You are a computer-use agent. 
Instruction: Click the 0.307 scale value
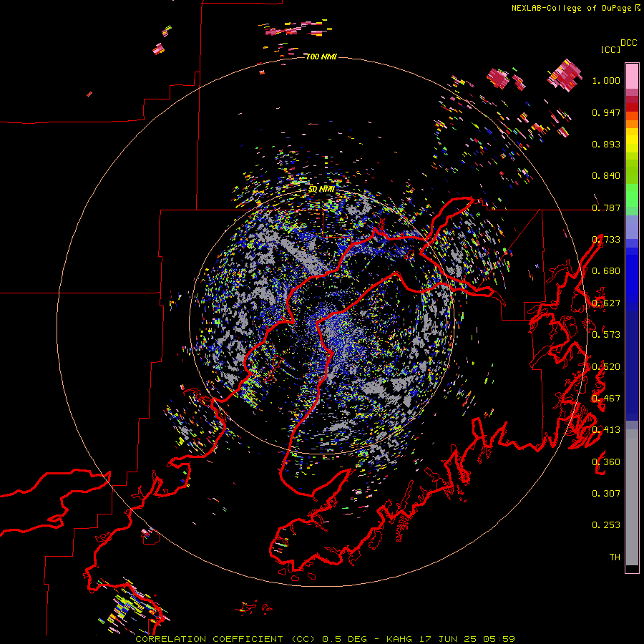(606, 494)
